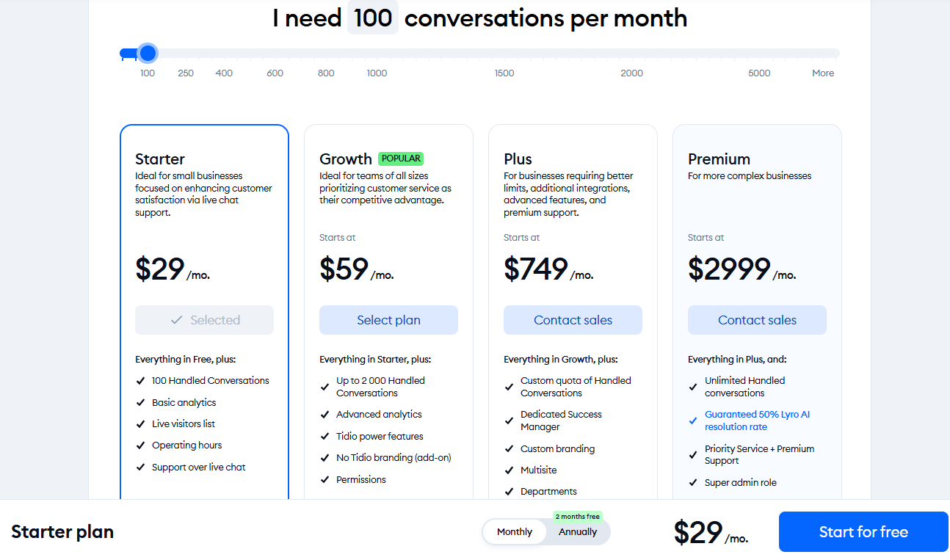Click checkmark next to "100 Handled Conversations"
Screen dimensions: 950x560
142,381
